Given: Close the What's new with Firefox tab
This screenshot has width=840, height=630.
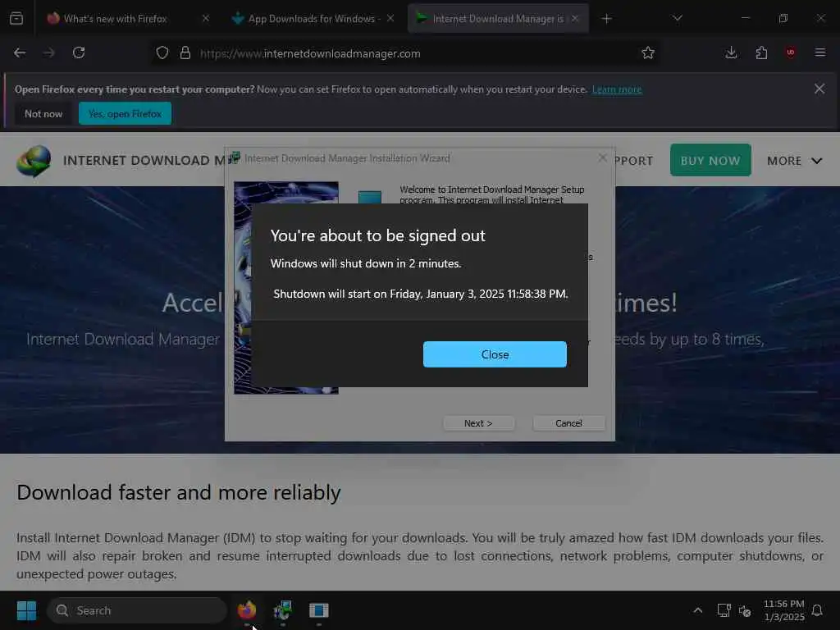Looking at the screenshot, I should (206, 19).
